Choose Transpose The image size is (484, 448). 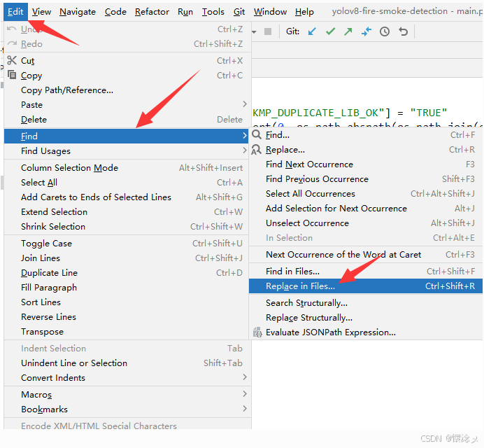point(127,332)
